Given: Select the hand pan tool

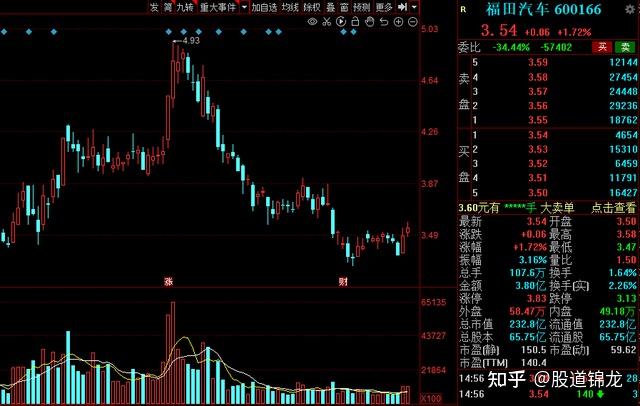Looking at the screenshot, I should [369, 22].
